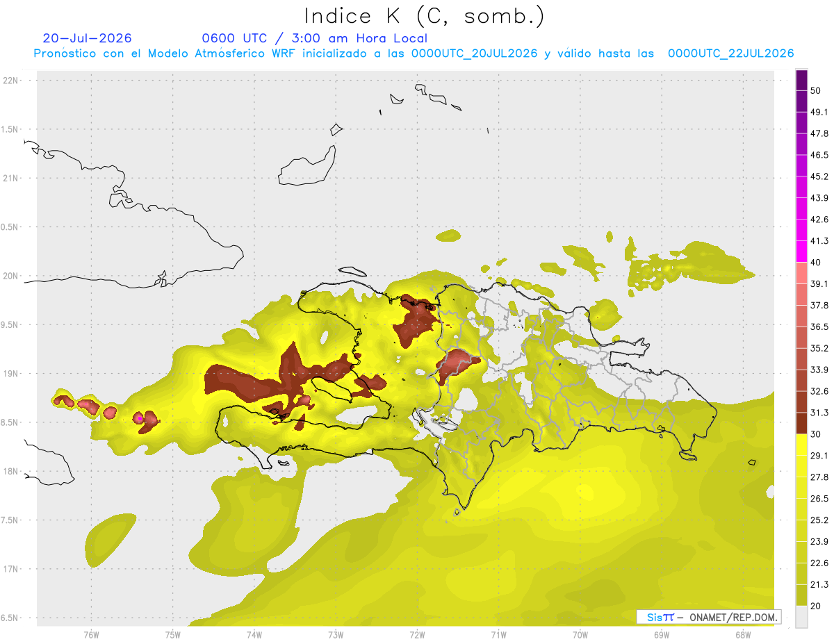Click the "7.5N" latitude label
Screen dimensions: 834x644
click(10, 520)
